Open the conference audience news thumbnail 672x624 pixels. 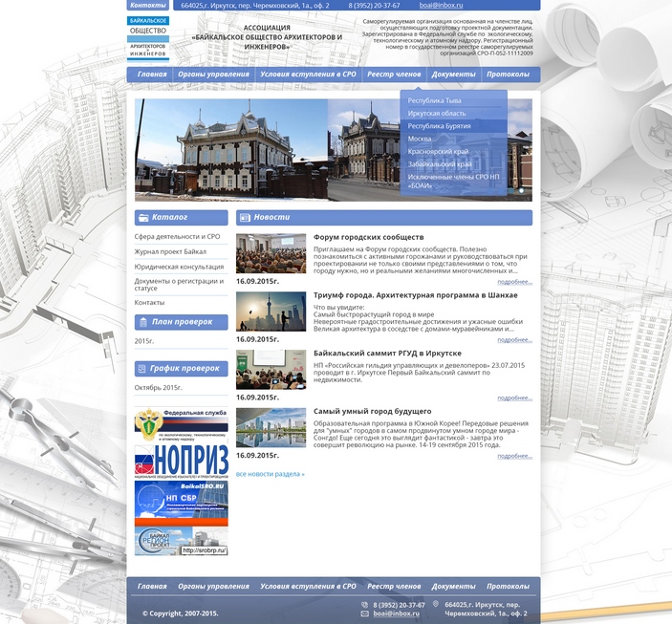click(x=271, y=253)
